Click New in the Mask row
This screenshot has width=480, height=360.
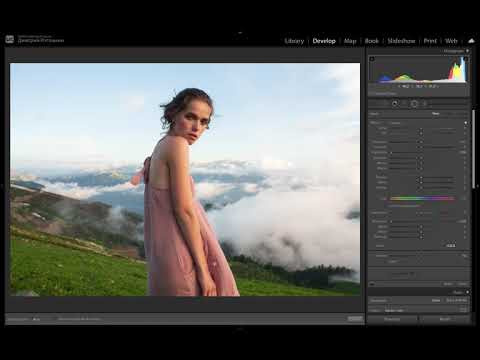[x=436, y=114]
